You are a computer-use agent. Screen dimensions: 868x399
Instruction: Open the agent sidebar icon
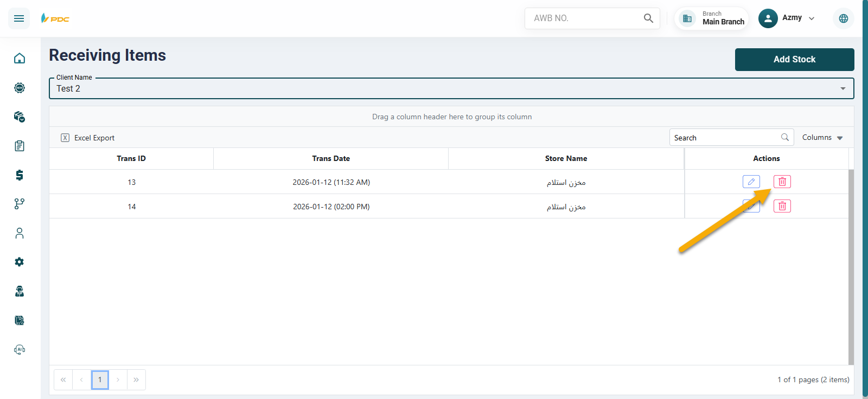point(20,291)
